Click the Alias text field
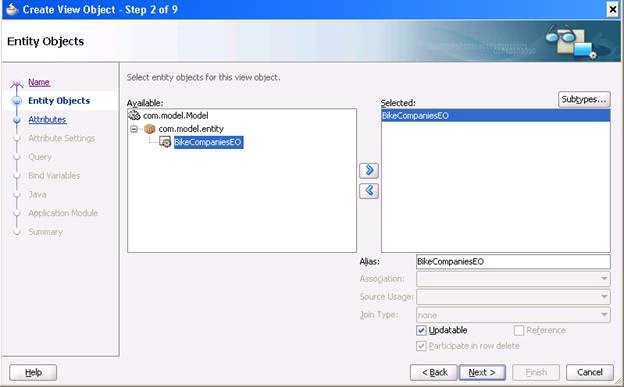The height and width of the screenshot is (387, 624). tap(513, 262)
